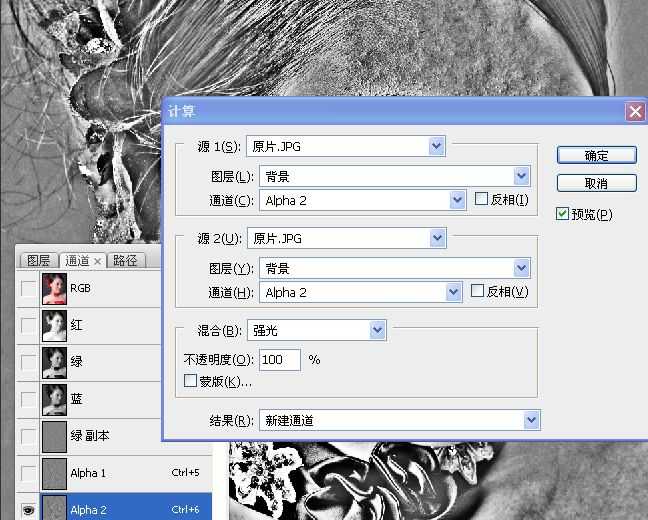648x520 pixels.
Task: Select the Alpha 1 channel thumbnail
Action: (54, 473)
